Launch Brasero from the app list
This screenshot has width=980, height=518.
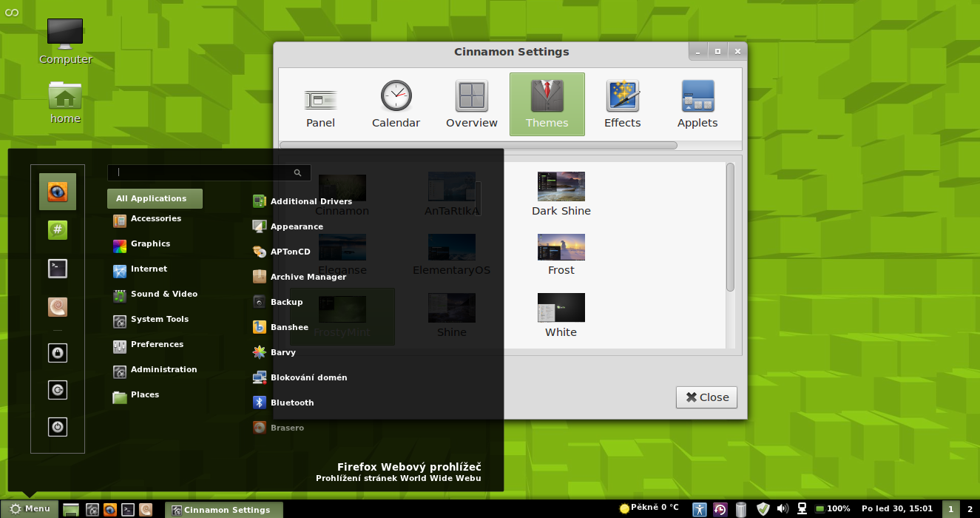278,428
